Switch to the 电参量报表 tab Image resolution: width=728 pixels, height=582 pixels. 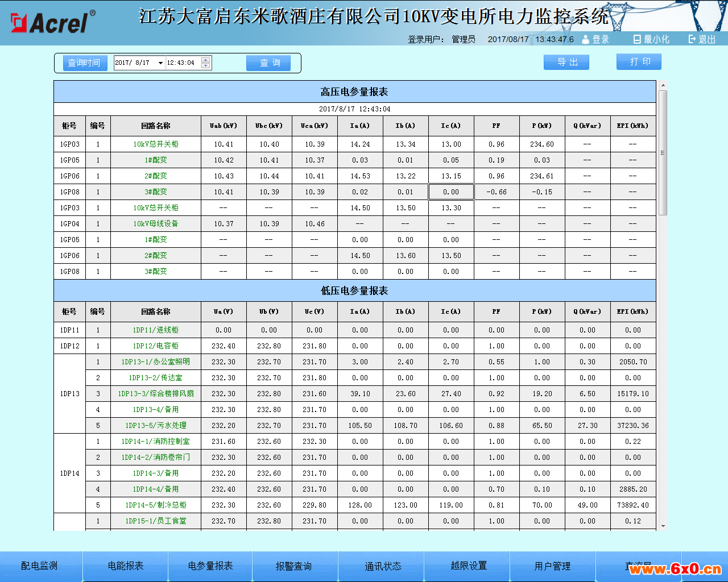(210, 566)
